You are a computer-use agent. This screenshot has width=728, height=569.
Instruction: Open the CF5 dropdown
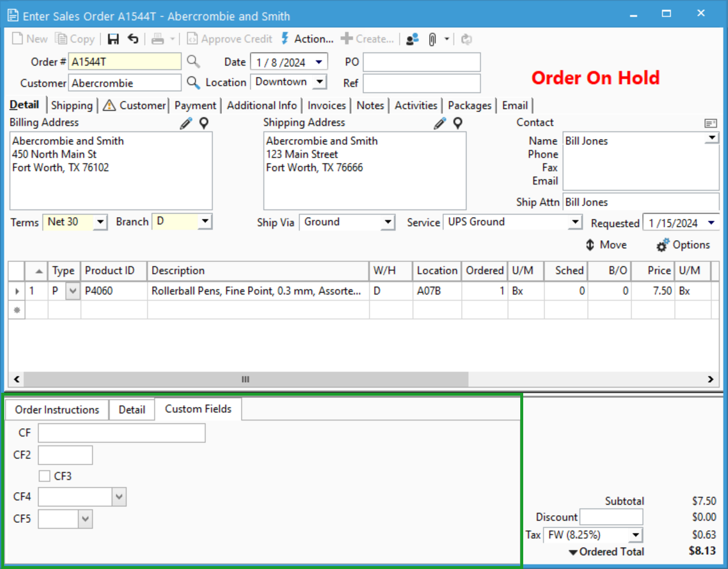86,519
